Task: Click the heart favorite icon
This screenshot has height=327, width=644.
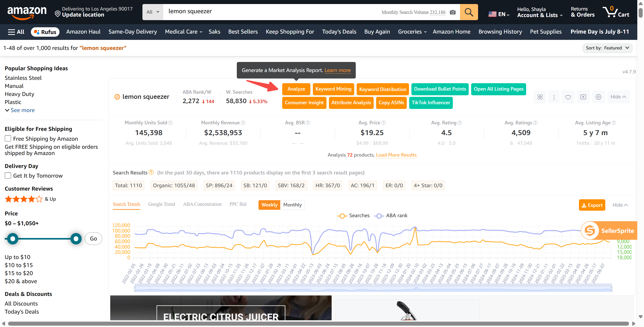Action: pos(568,97)
